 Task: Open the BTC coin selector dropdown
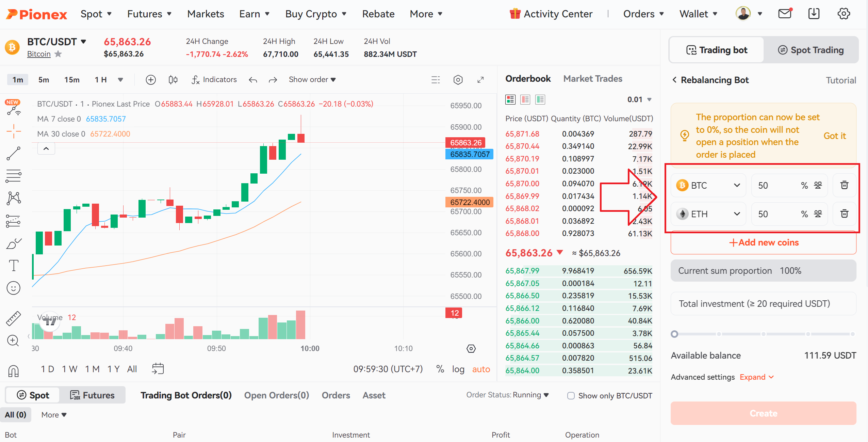(708, 185)
